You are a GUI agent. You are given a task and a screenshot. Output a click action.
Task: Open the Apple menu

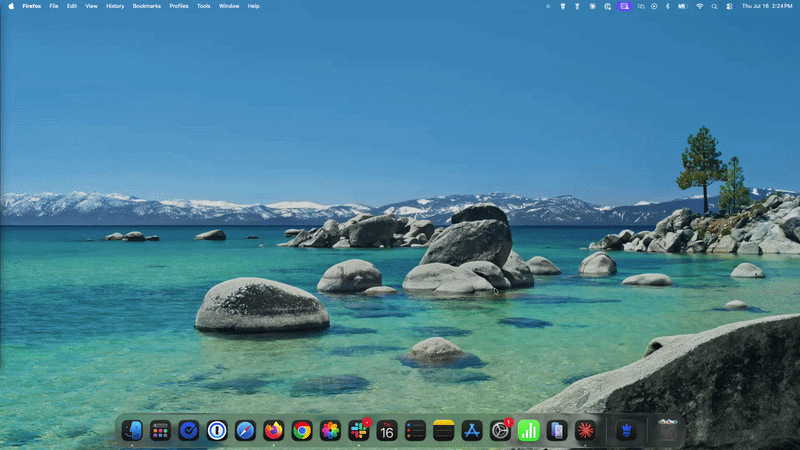(x=11, y=6)
